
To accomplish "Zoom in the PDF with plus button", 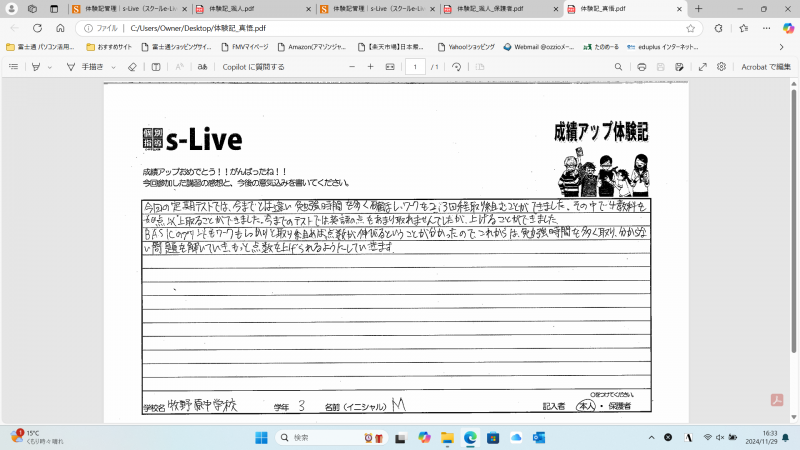I will 370,67.
